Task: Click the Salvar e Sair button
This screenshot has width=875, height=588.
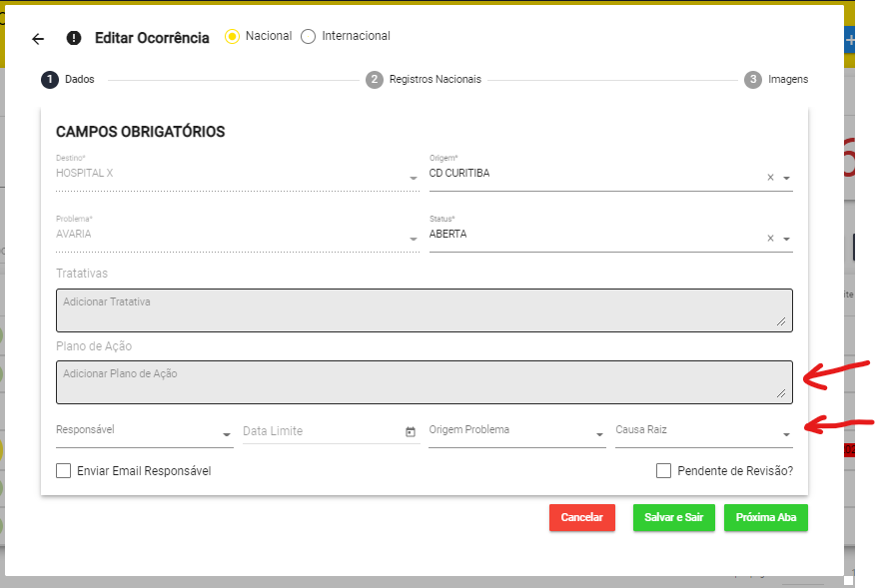Action: tap(673, 517)
